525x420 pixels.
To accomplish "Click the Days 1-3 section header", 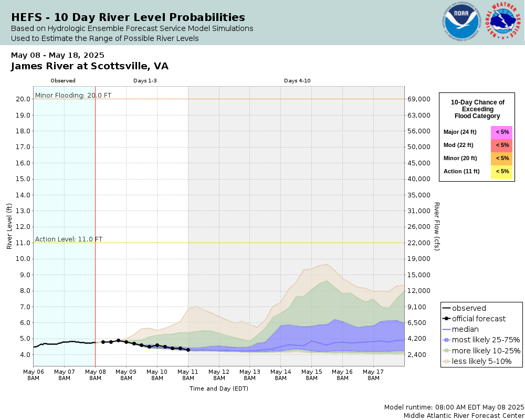I will click(x=145, y=81).
